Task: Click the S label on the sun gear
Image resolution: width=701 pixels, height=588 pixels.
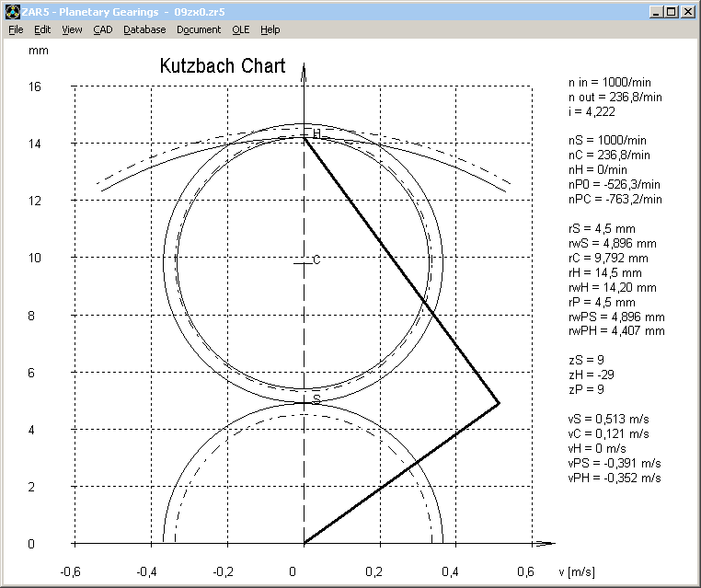Action: (316, 399)
